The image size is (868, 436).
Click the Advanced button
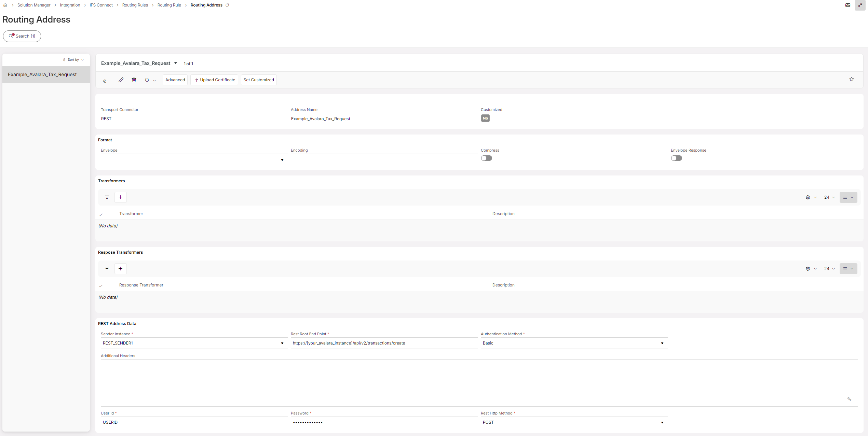[175, 80]
